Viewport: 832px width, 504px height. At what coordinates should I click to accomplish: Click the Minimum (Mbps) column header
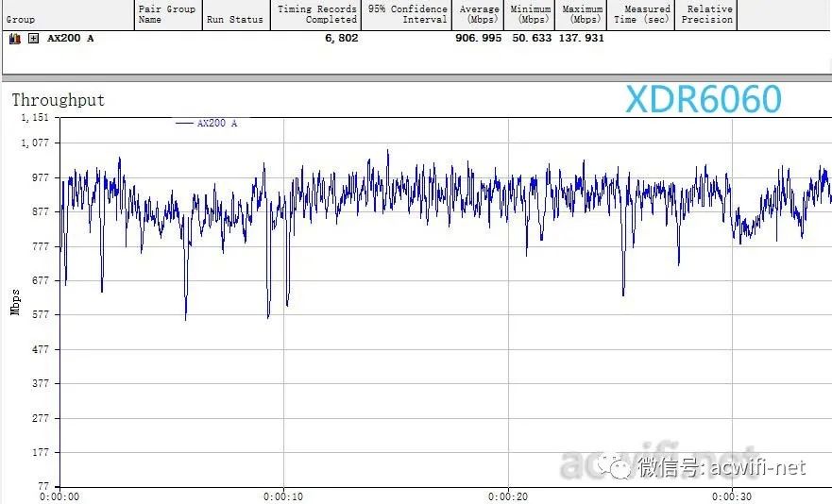pyautogui.click(x=530, y=14)
